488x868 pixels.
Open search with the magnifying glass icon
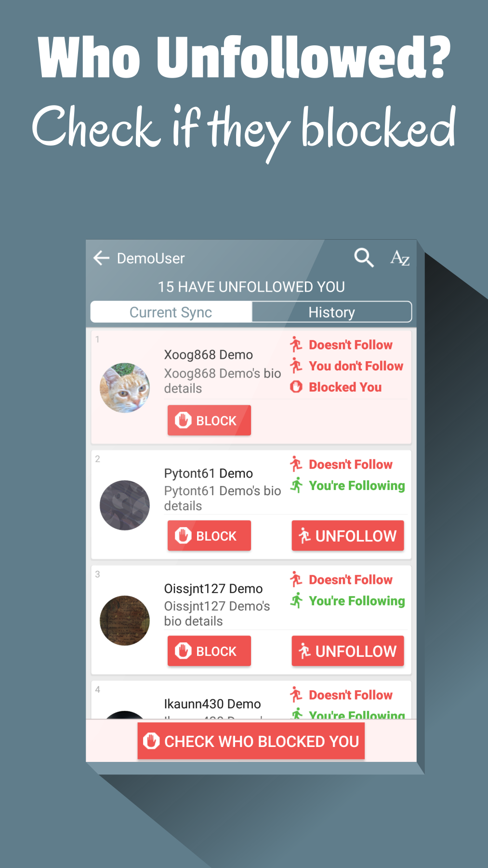(364, 258)
